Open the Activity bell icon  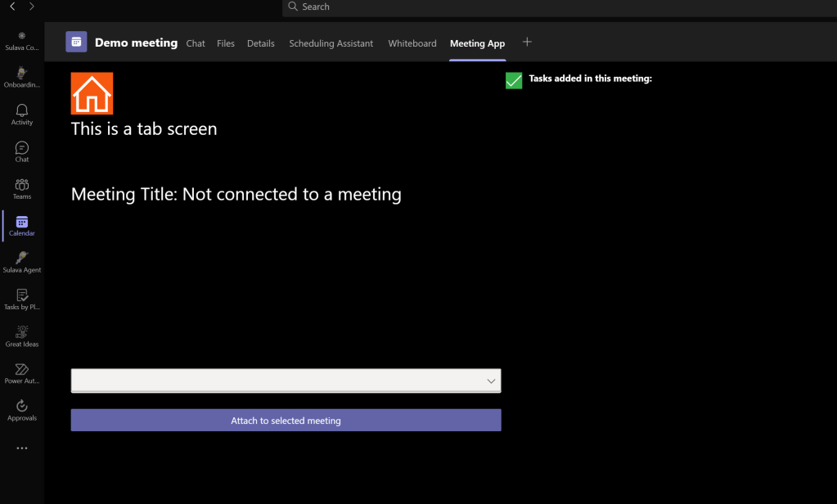22,114
